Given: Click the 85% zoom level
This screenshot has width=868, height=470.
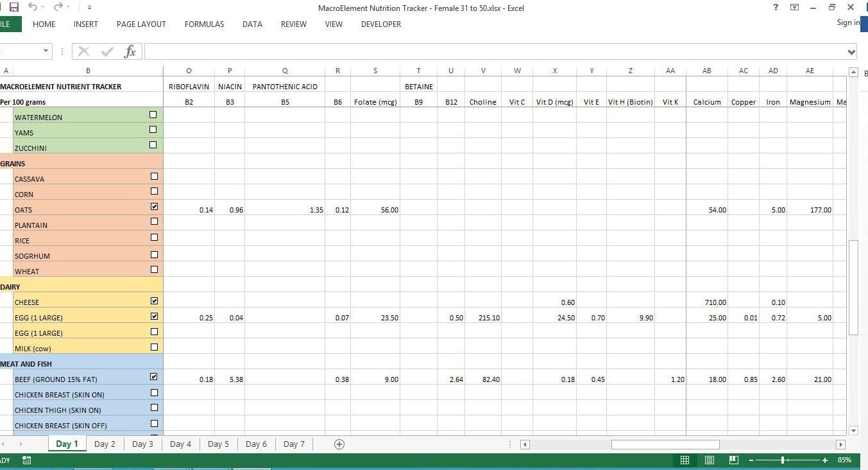Looking at the screenshot, I should [x=844, y=460].
